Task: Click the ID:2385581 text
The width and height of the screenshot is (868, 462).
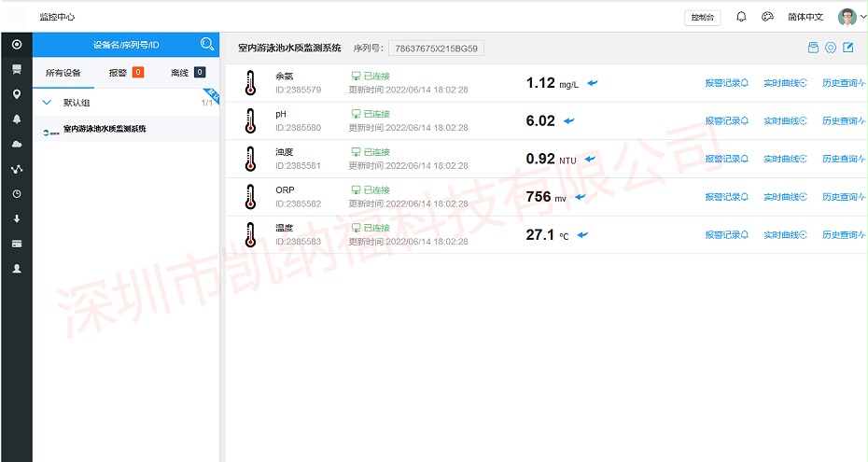Action: coord(299,165)
